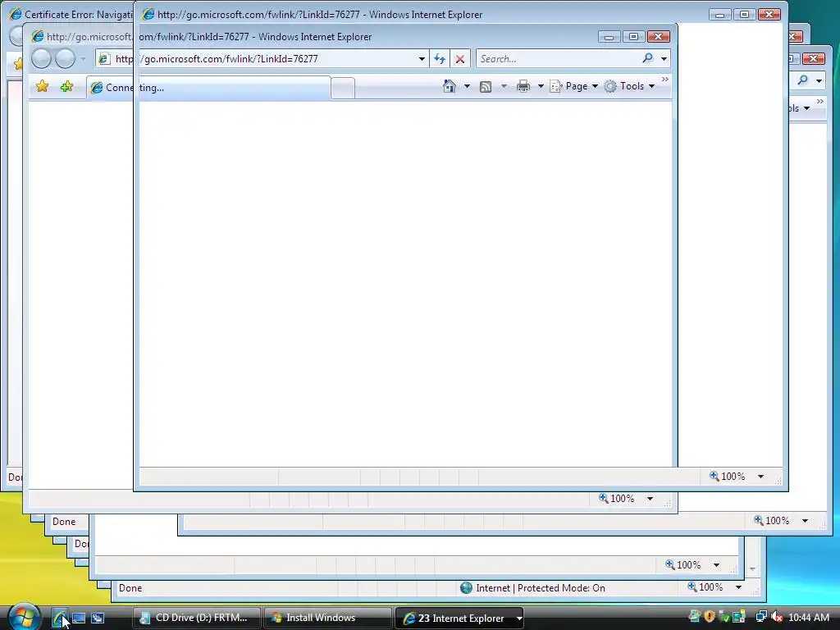Click the Add to Favorites star-plus icon
This screenshot has height=630, width=840.
click(x=67, y=86)
